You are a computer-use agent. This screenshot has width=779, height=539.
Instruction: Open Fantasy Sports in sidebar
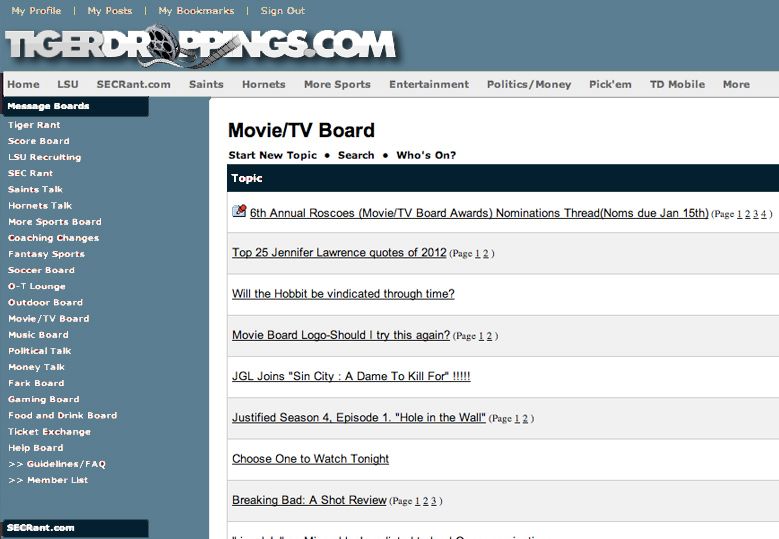coord(46,254)
